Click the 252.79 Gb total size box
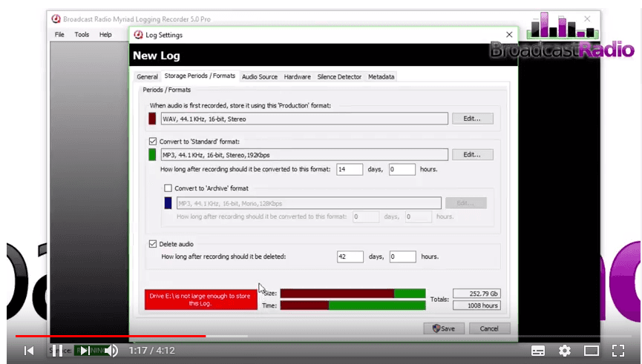The image size is (642, 364). (476, 294)
